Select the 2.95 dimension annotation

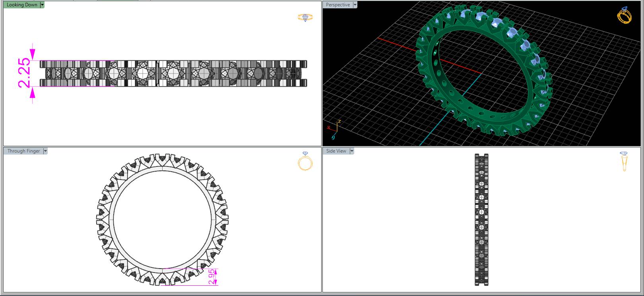pyautogui.click(x=212, y=277)
